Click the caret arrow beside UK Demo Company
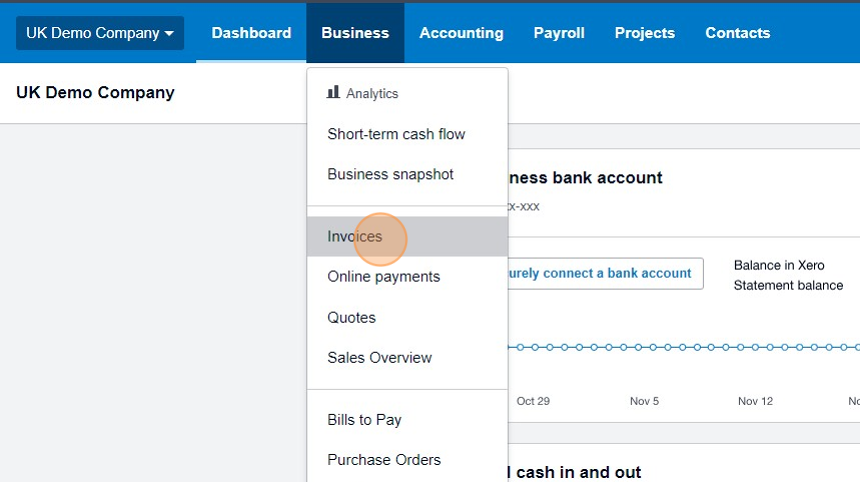This screenshot has height=482, width=860. pos(169,33)
